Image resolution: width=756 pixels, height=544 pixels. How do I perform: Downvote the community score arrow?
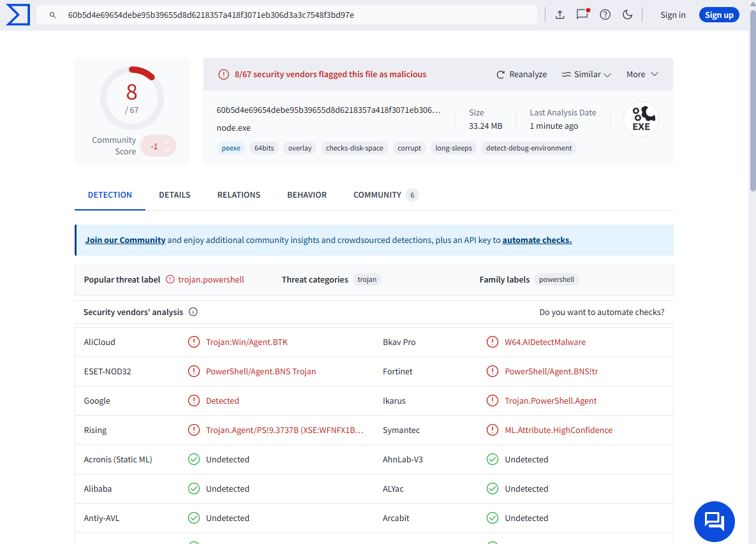167,151
